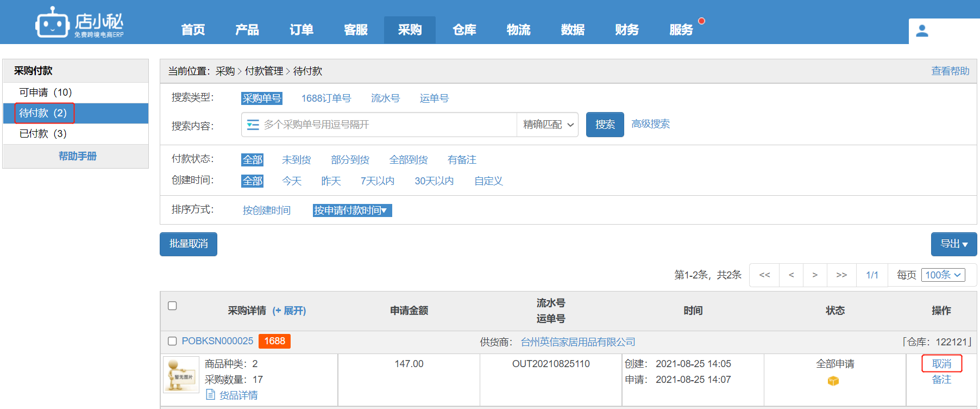The image size is (980, 409).
Task: Open the 服务 menu
Action: pos(681,30)
